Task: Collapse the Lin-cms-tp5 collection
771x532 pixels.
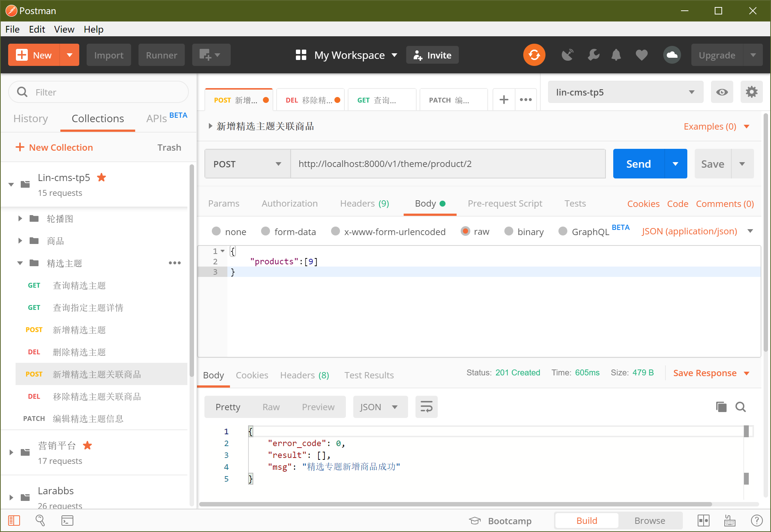Action: coord(11,184)
